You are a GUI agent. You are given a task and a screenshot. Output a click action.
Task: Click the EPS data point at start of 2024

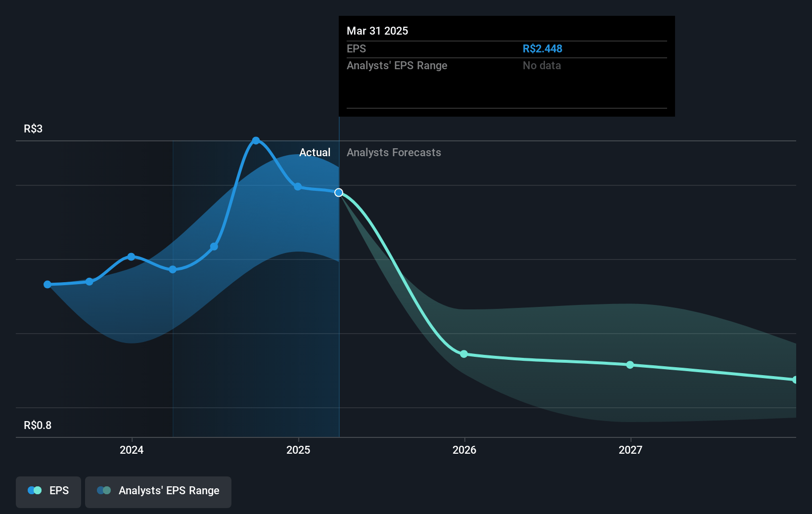tap(131, 257)
